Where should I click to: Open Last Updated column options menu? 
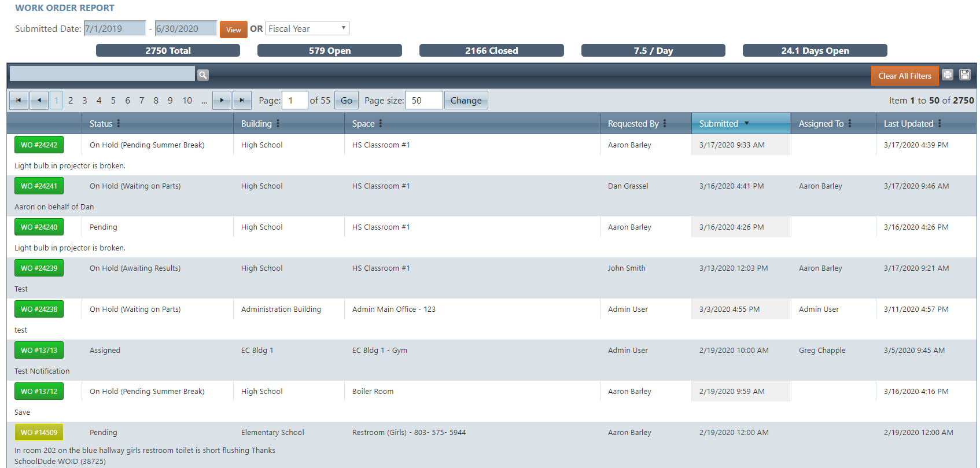940,123
